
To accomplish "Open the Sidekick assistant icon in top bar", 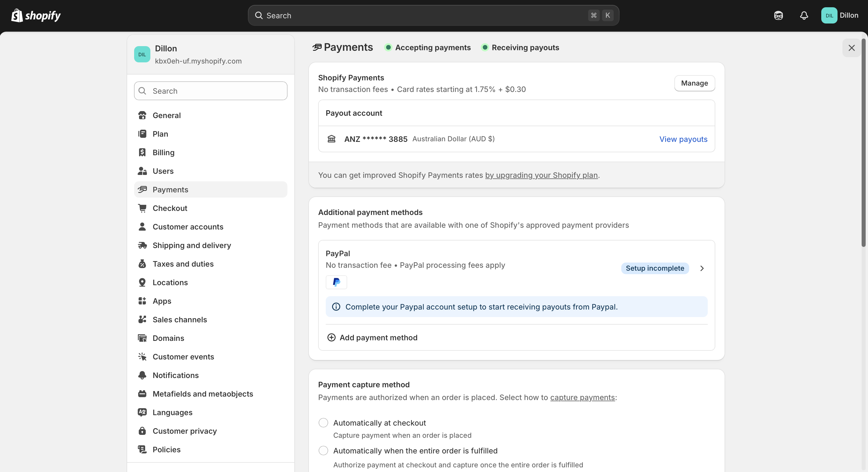I will [778, 15].
